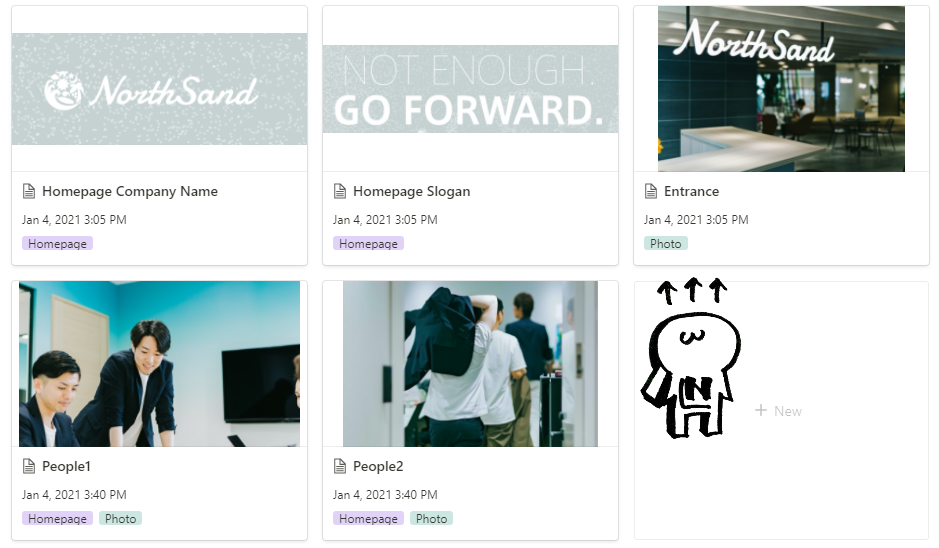Open the NorthSand logo cover image

(x=159, y=89)
